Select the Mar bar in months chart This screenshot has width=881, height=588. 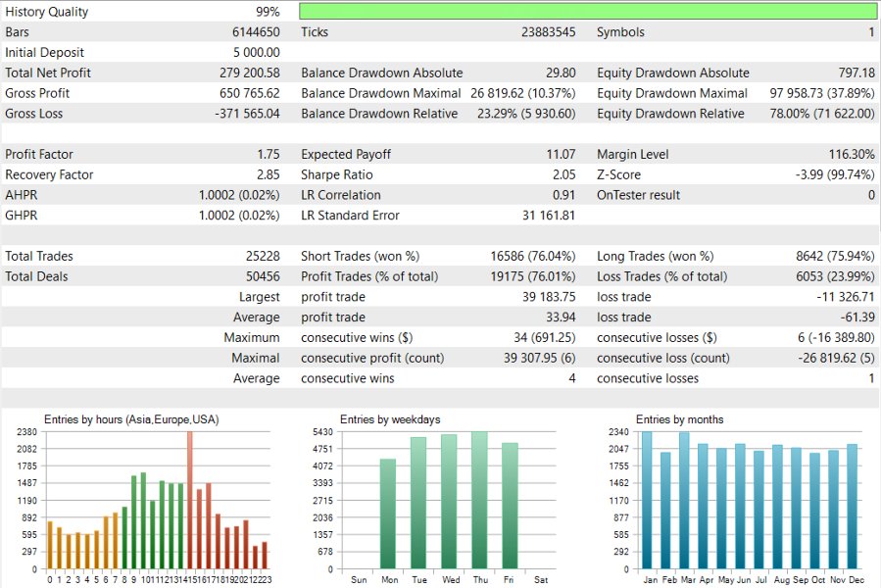point(684,501)
